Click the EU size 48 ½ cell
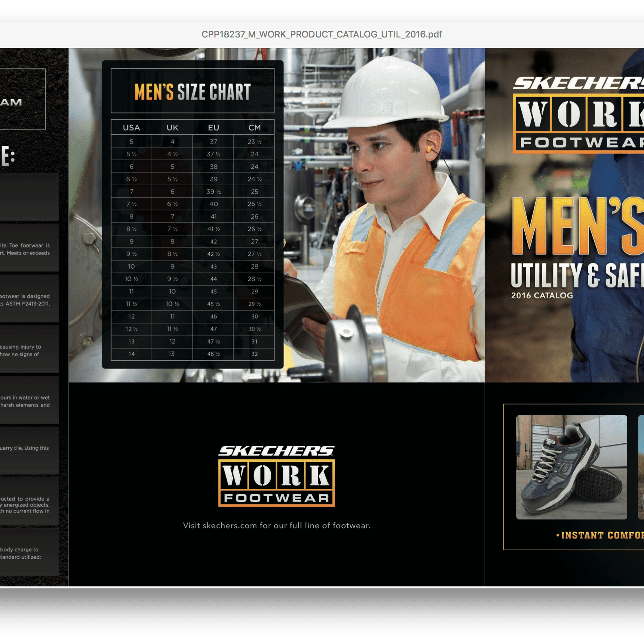The image size is (644, 644). [x=213, y=354]
